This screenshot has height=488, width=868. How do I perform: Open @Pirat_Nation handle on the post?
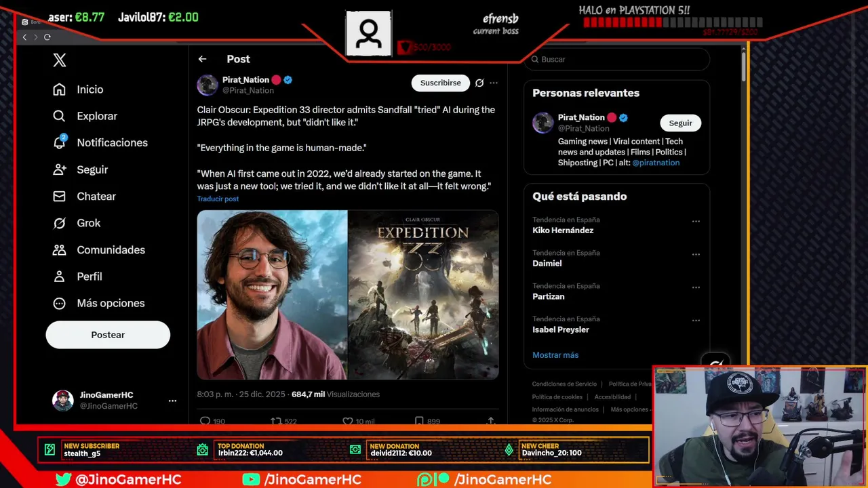(x=248, y=90)
